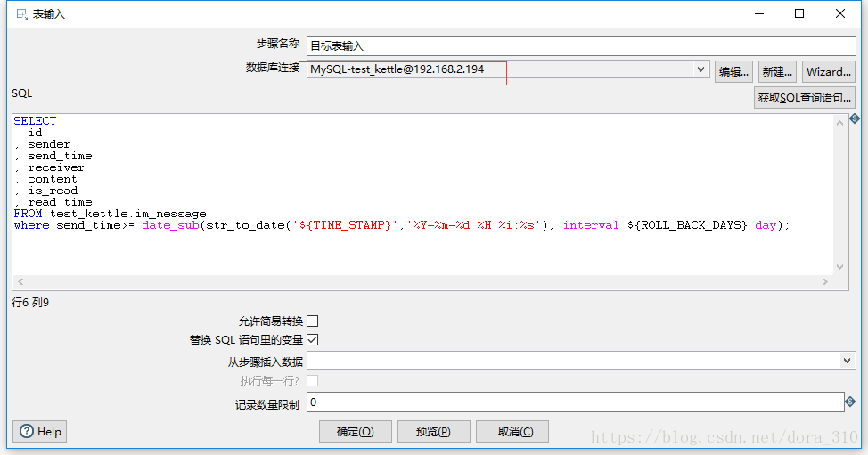
Task: Click the 'content' column in the SQL
Action: tap(53, 179)
